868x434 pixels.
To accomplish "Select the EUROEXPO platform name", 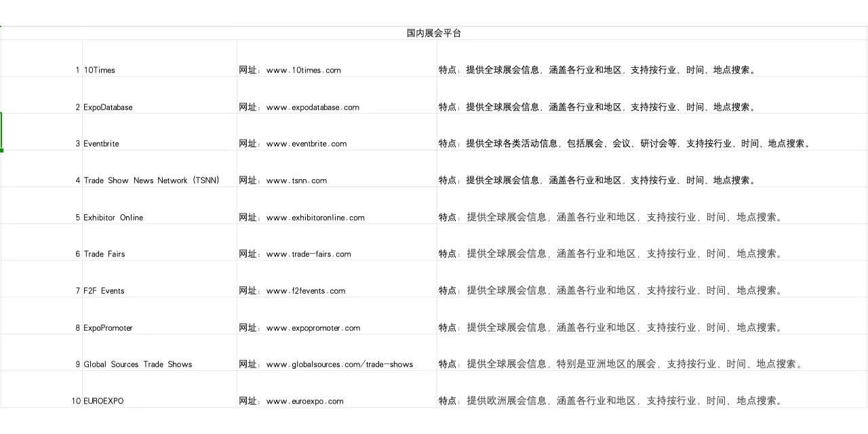I will point(103,401).
